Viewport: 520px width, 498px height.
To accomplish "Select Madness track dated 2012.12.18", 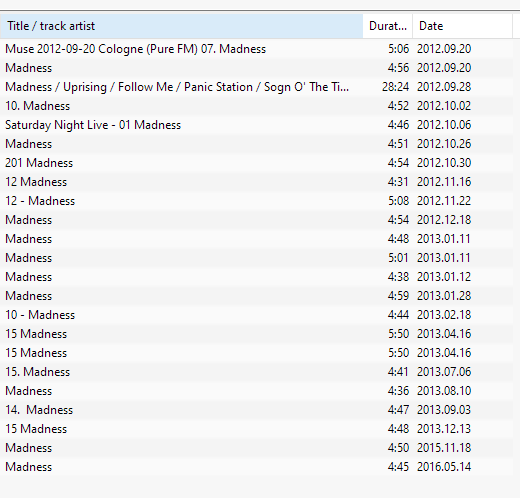I will [x=256, y=220].
